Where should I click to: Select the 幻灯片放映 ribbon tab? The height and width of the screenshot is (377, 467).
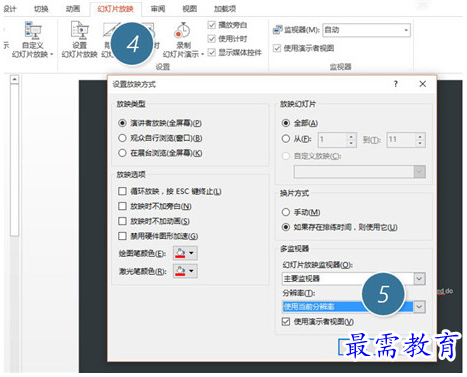pos(115,9)
